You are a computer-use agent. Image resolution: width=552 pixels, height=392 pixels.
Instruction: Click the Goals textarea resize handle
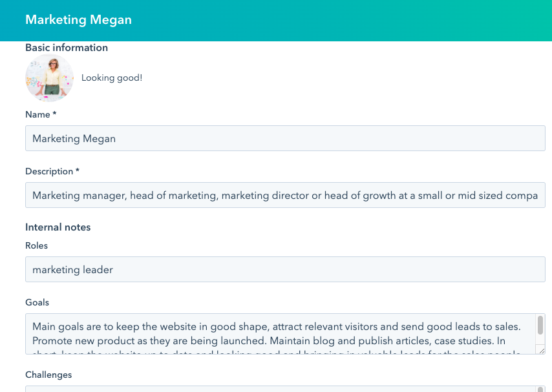[x=540, y=349]
